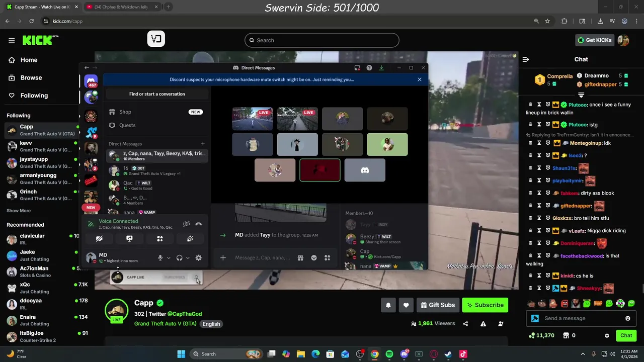Screen dimensions: 644x362
Task: Click the Discord activities icon in voice panel
Action: (160, 239)
